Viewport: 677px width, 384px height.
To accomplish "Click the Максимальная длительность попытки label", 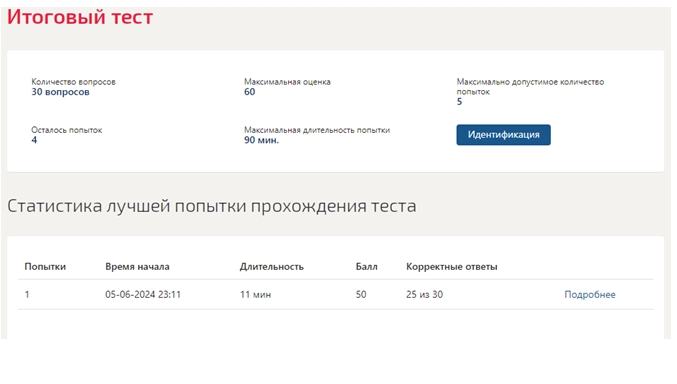I will point(317,130).
